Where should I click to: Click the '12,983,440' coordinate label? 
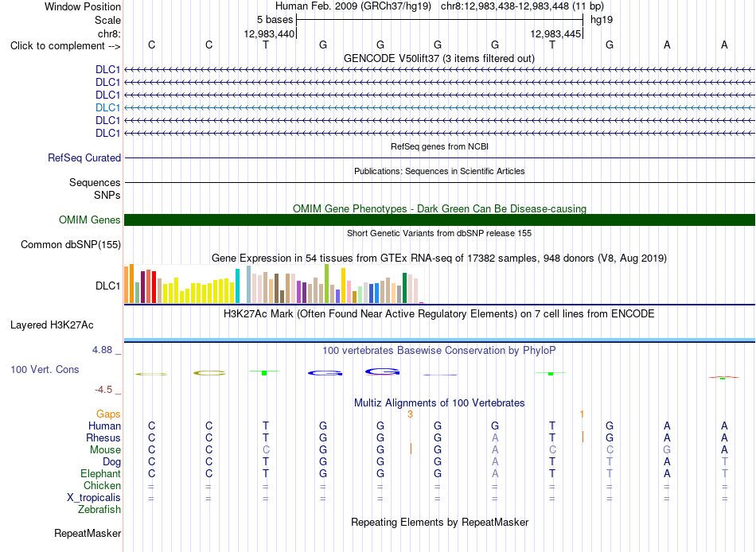(269, 33)
